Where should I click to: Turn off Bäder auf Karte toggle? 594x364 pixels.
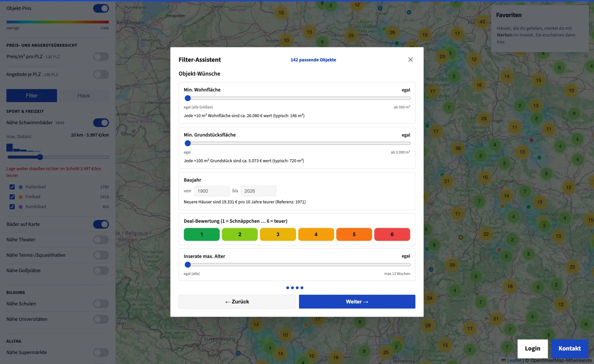[x=101, y=224]
